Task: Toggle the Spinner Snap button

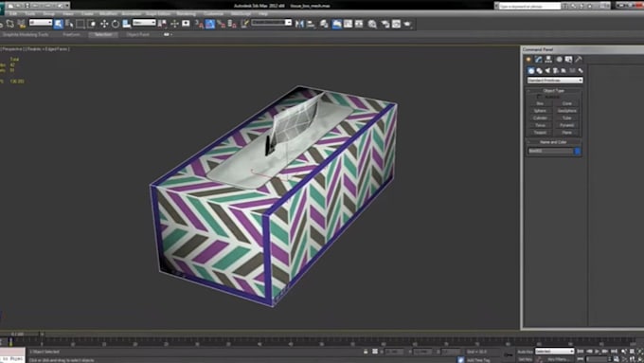Action: [232, 24]
